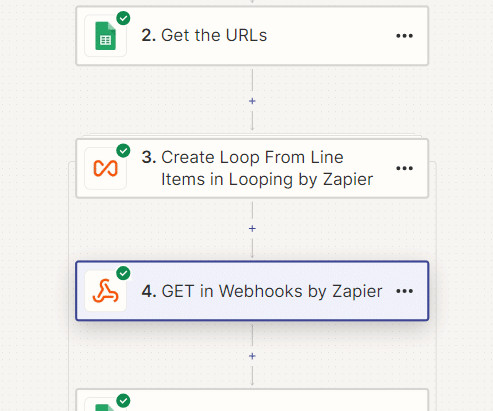Screen dimensions: 493x411
Task: Click the Webhooks by Zapier icon
Action: coord(105,291)
